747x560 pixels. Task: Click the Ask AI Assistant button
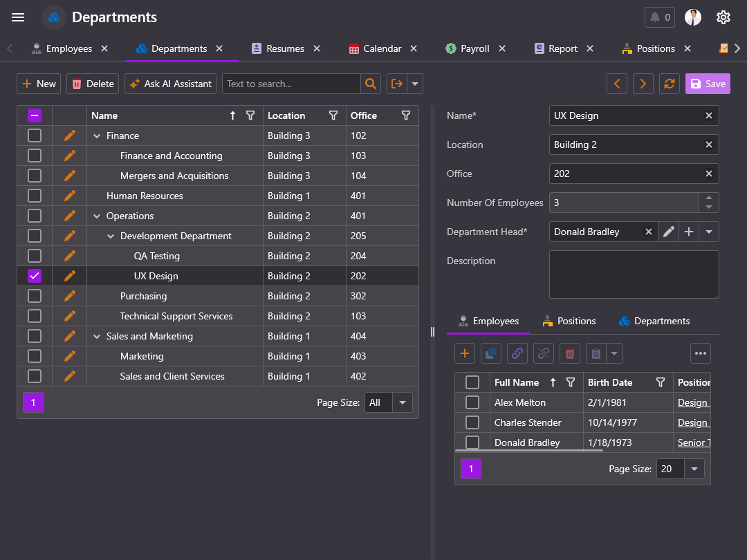coord(170,84)
